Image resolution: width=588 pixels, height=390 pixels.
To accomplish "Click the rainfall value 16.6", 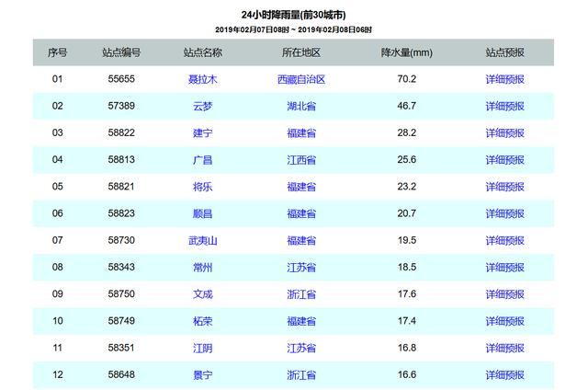I will pyautogui.click(x=406, y=374).
